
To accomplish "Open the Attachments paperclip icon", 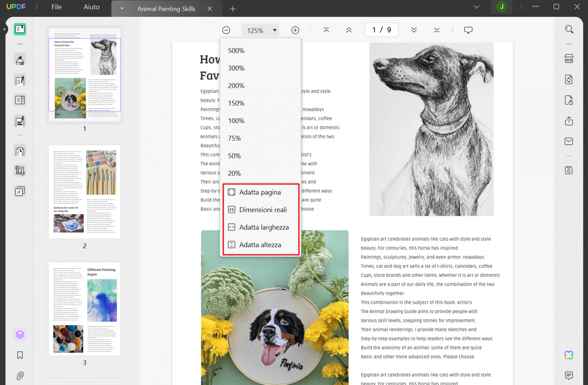I will tap(20, 375).
